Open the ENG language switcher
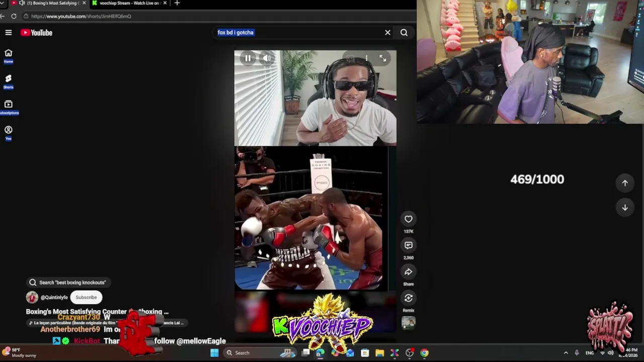Viewport: 644px width, 362px height. (x=590, y=353)
